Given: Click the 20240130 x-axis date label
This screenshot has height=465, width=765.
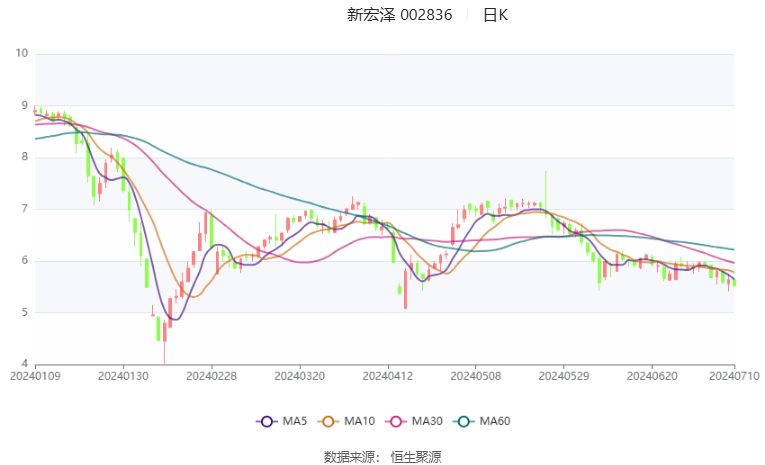Looking at the screenshot, I should 123,376.
